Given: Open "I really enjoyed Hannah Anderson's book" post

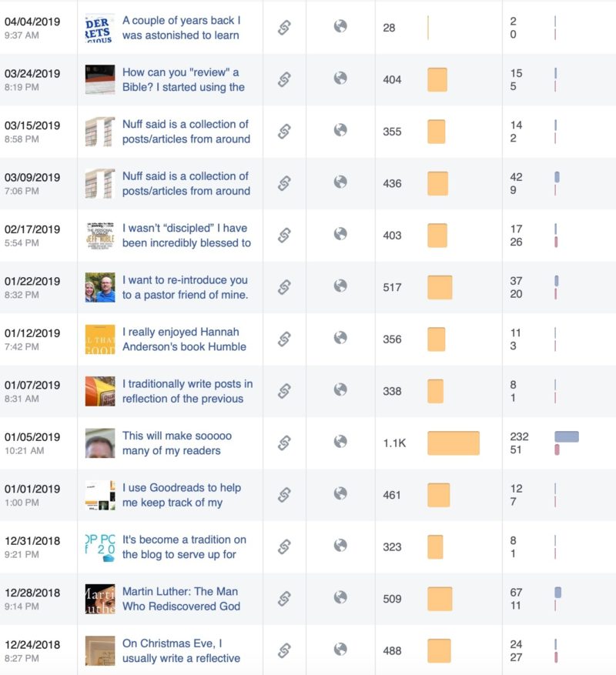Looking at the screenshot, I should coord(184,339).
